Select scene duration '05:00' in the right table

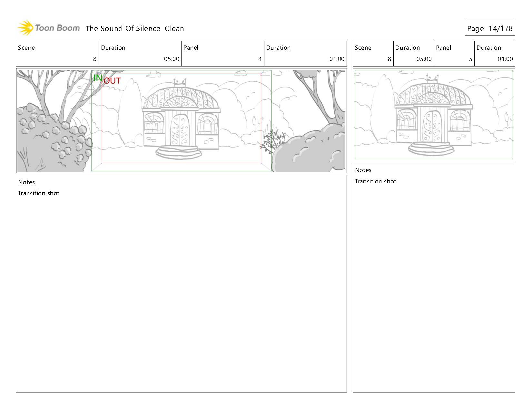[424, 59]
